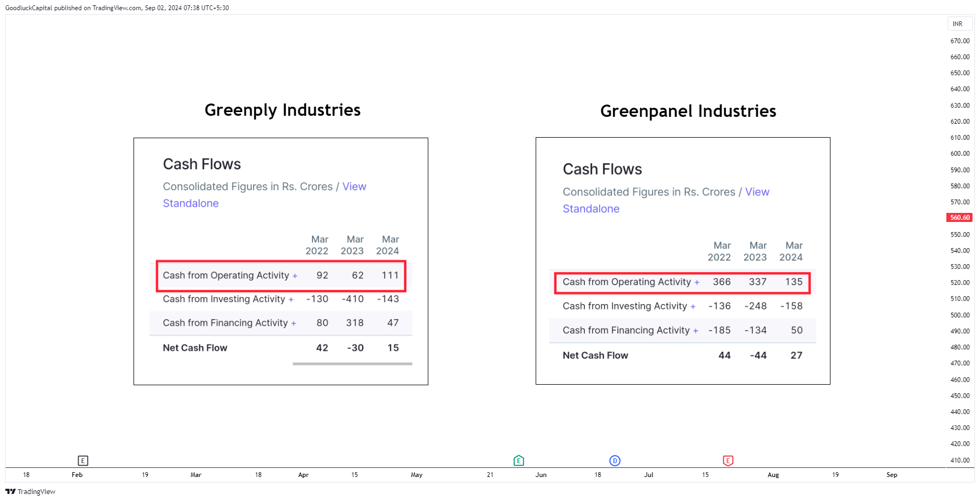Click Greenply investing value -410

pos(352,299)
